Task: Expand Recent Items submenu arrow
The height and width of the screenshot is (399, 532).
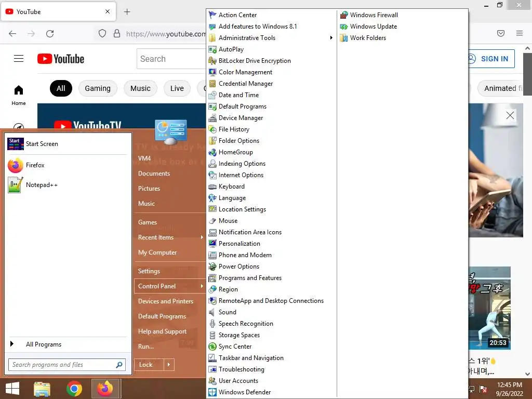Action: tap(202, 237)
